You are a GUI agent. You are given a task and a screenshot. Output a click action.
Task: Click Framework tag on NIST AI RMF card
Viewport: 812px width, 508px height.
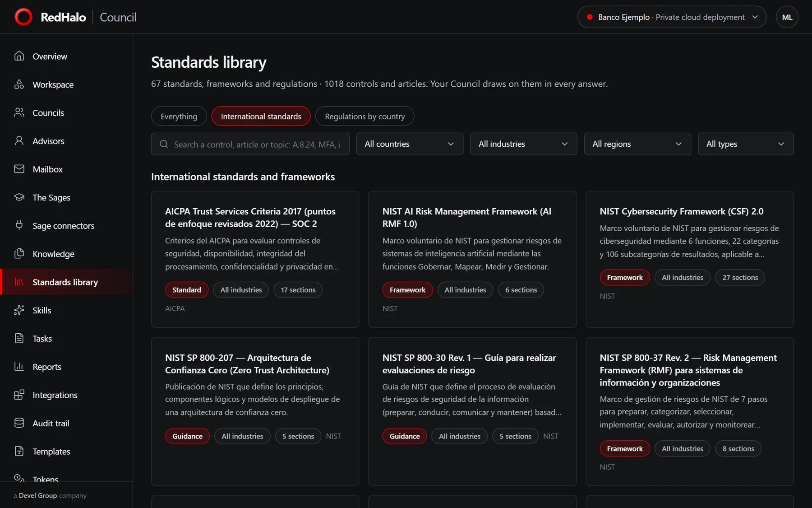coord(407,290)
